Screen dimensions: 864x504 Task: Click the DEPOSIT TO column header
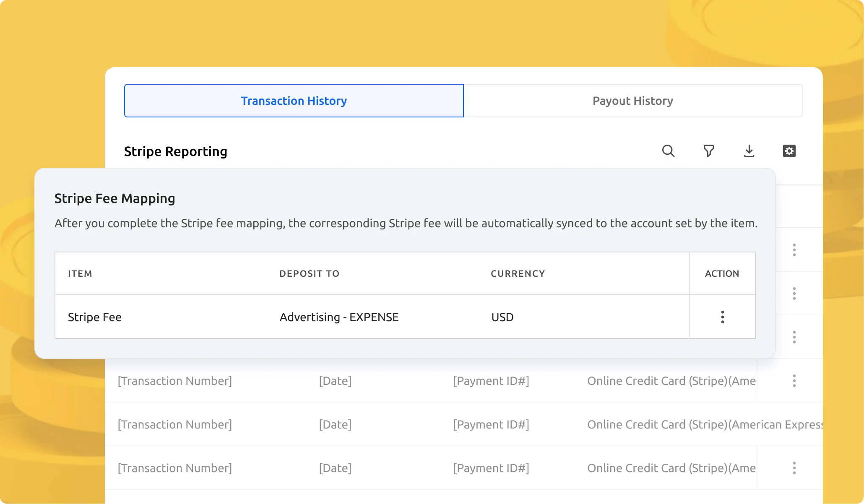tap(310, 273)
